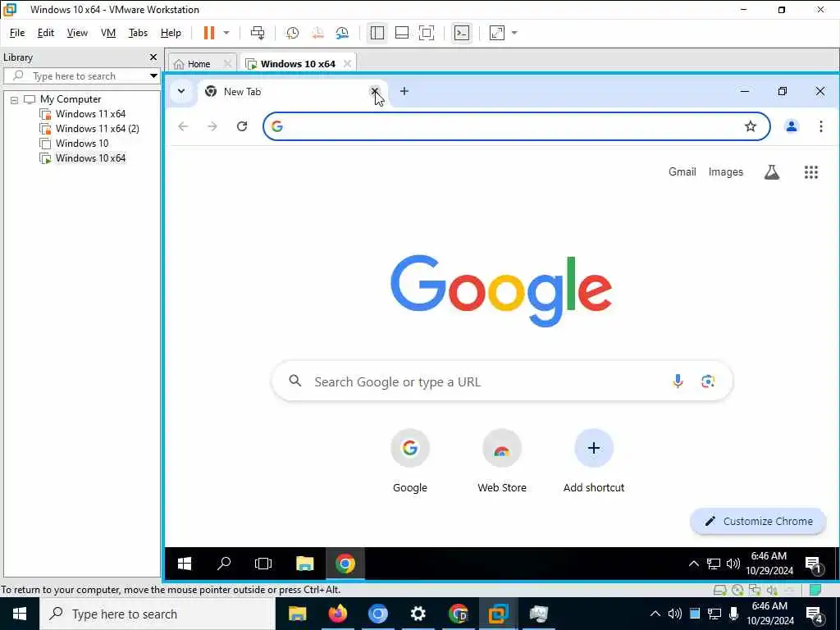Open the VMware File menu
The image size is (840, 630).
pos(17,33)
